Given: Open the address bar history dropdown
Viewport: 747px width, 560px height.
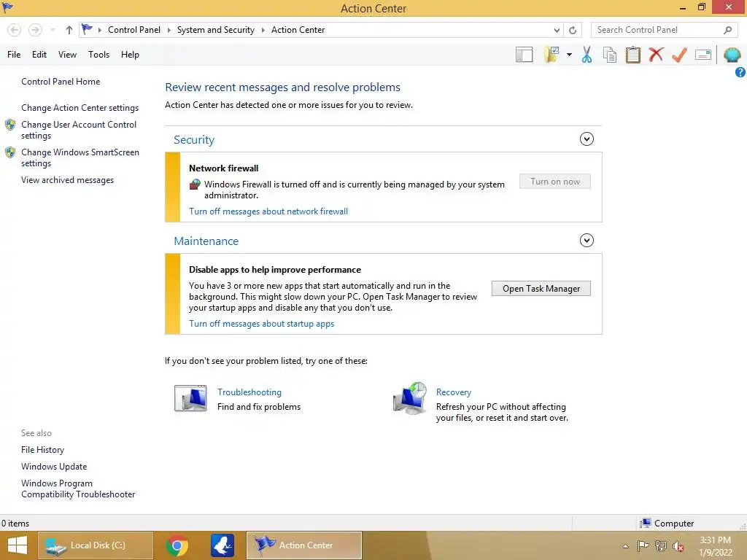Looking at the screenshot, I should point(557,30).
